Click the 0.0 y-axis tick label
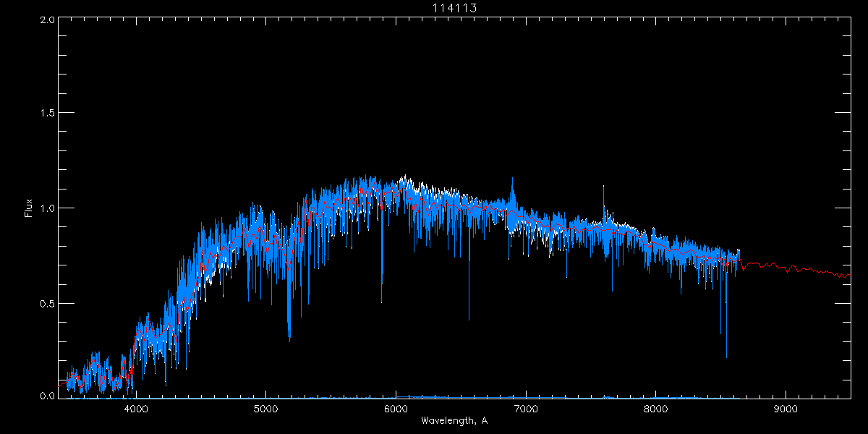Screen dimensions: 868x434 point(47,396)
